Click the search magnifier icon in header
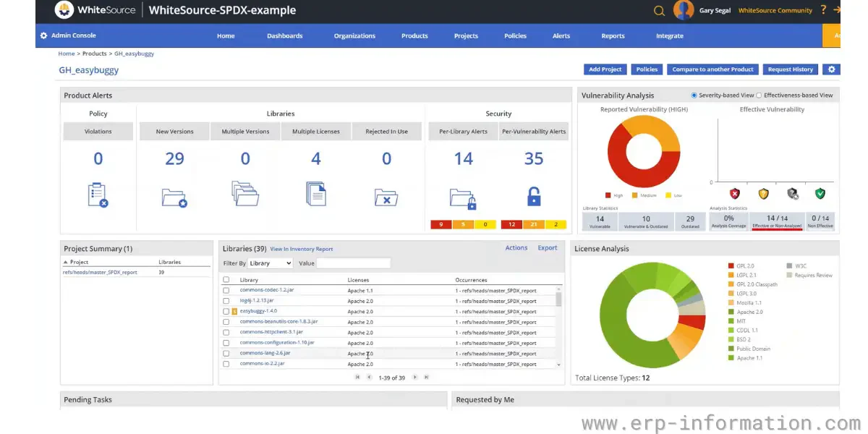 (x=659, y=11)
